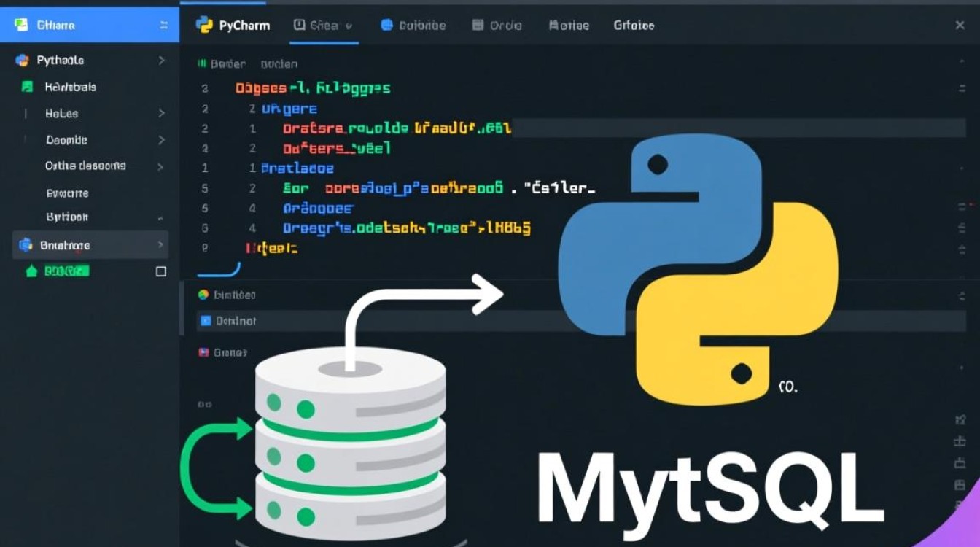Click the multicolor round icon beside biniñoo

(x=203, y=295)
